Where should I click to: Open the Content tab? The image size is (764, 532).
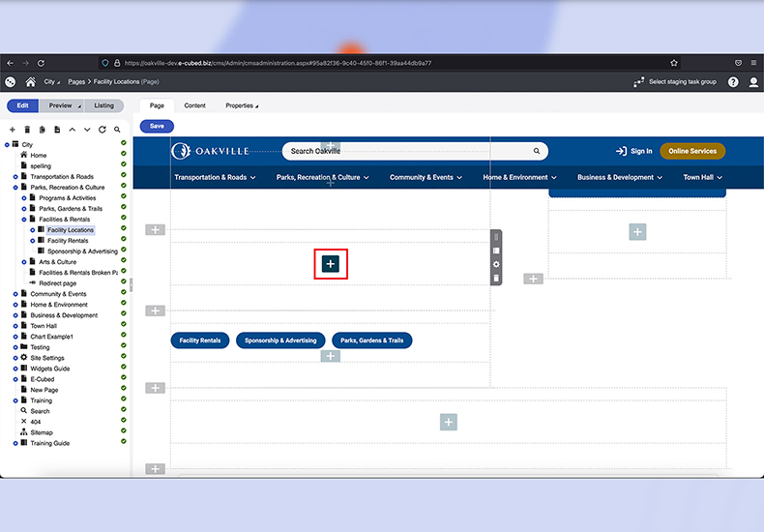(194, 105)
